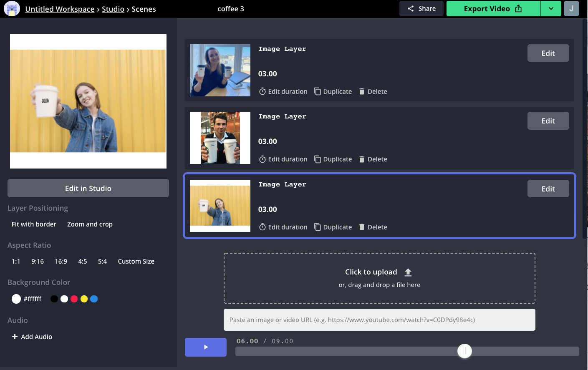Screen dimensions: 588x370
Task: Expand the Export Video dropdown arrow
Action: [551, 9]
